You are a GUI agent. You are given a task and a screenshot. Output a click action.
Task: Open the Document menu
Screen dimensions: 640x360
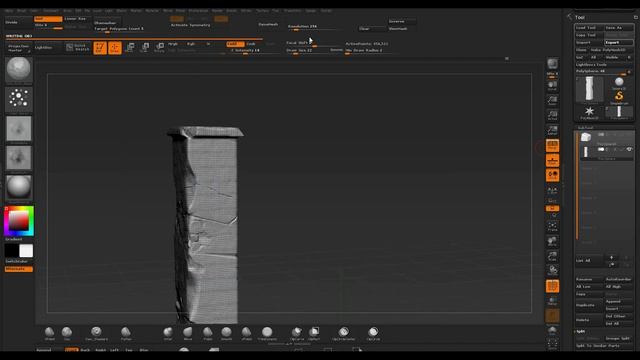51,11
